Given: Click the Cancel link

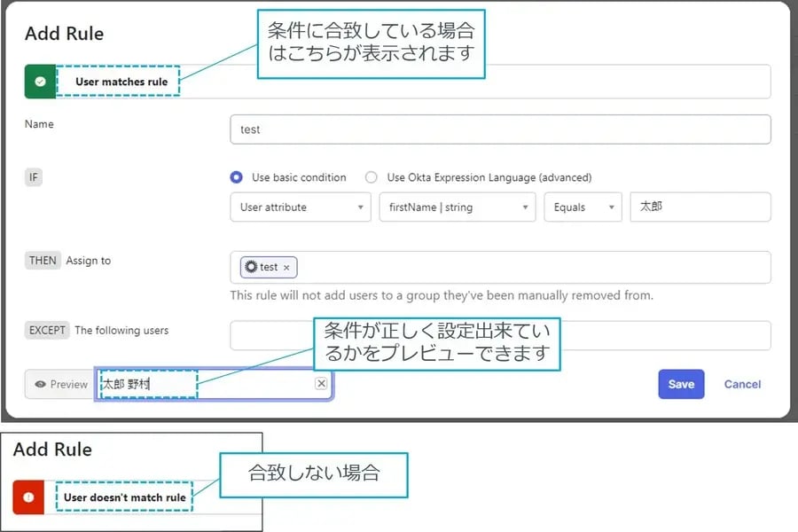Looking at the screenshot, I should [x=742, y=384].
